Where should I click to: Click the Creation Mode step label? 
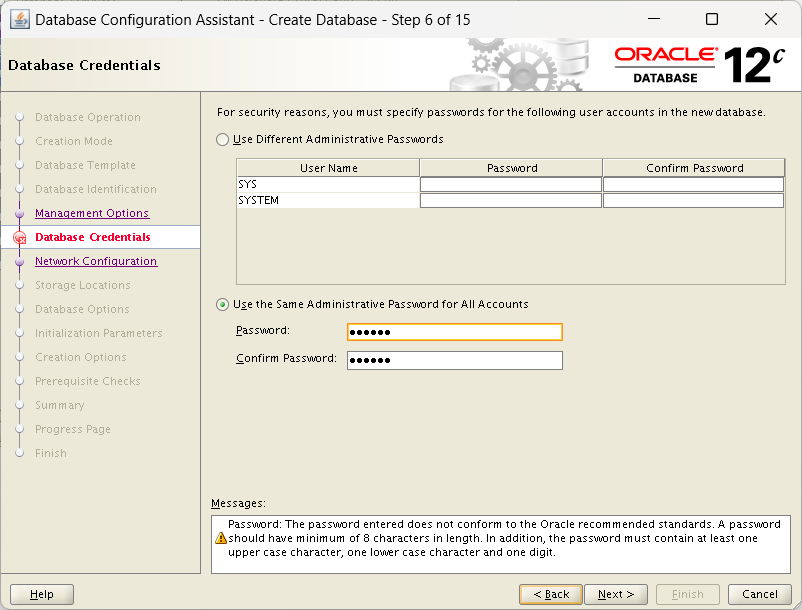[74, 141]
